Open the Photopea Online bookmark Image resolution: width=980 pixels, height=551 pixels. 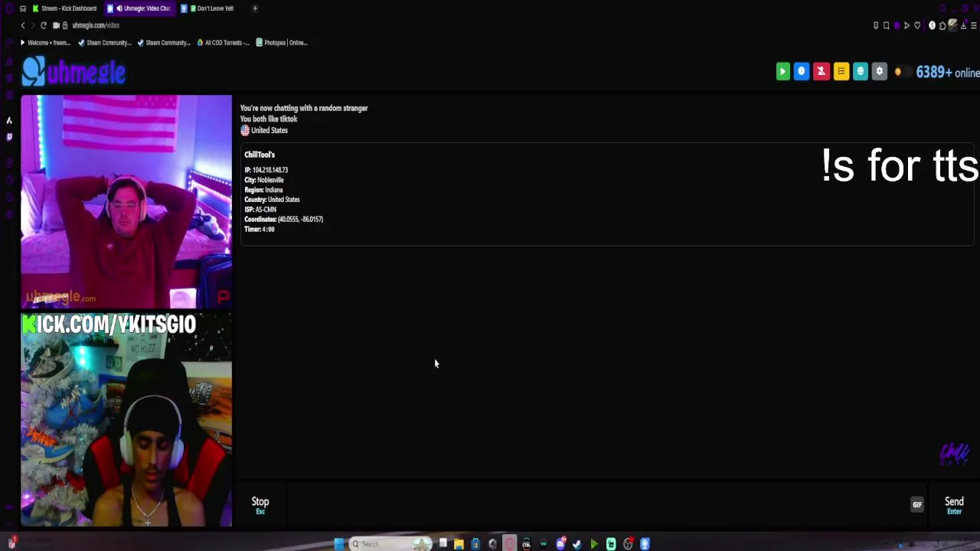click(282, 43)
